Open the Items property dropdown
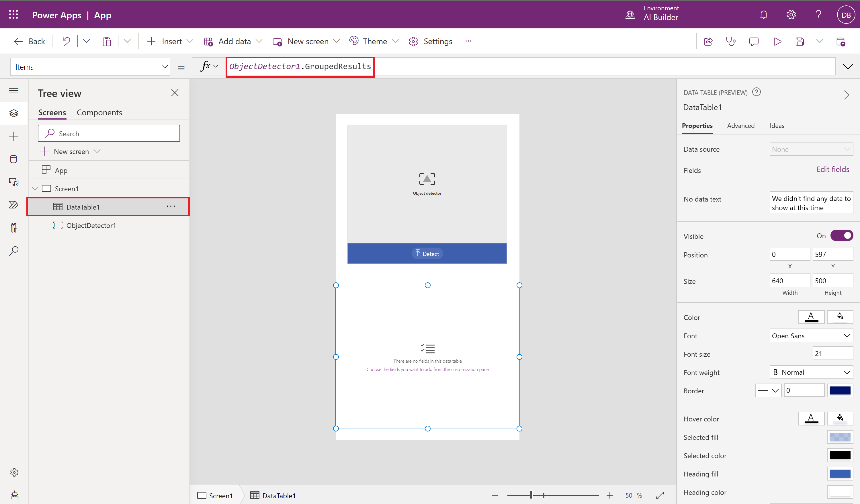860x504 pixels. click(x=165, y=67)
